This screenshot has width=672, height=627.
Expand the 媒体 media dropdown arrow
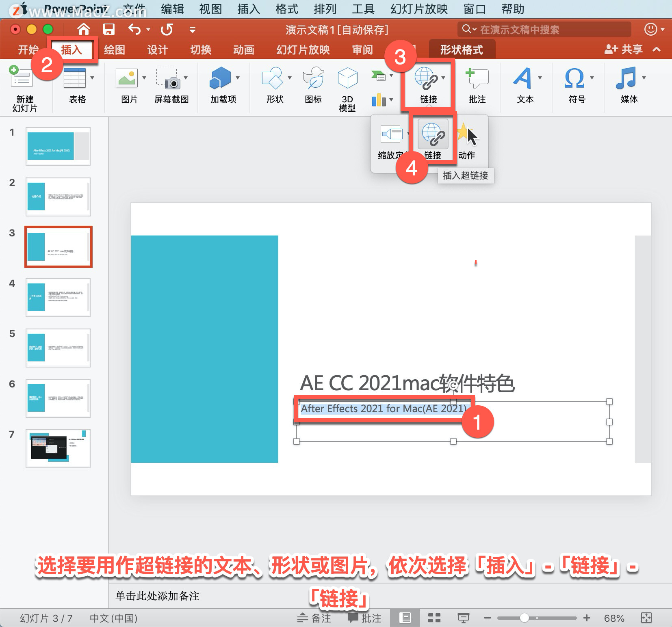644,78
